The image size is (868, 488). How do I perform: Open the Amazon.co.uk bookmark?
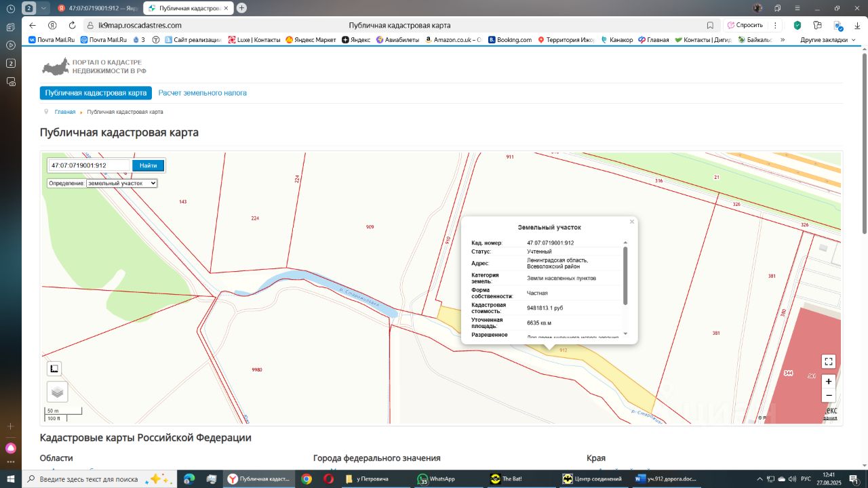click(x=454, y=40)
